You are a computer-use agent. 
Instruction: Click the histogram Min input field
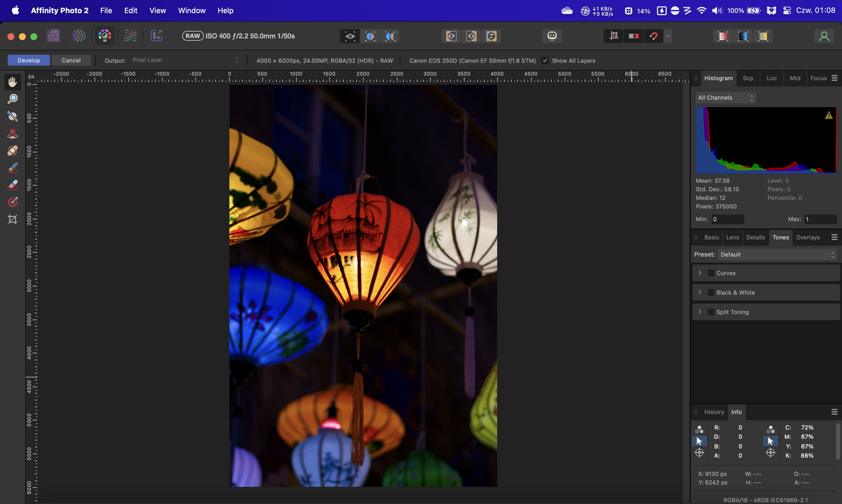[x=727, y=219]
